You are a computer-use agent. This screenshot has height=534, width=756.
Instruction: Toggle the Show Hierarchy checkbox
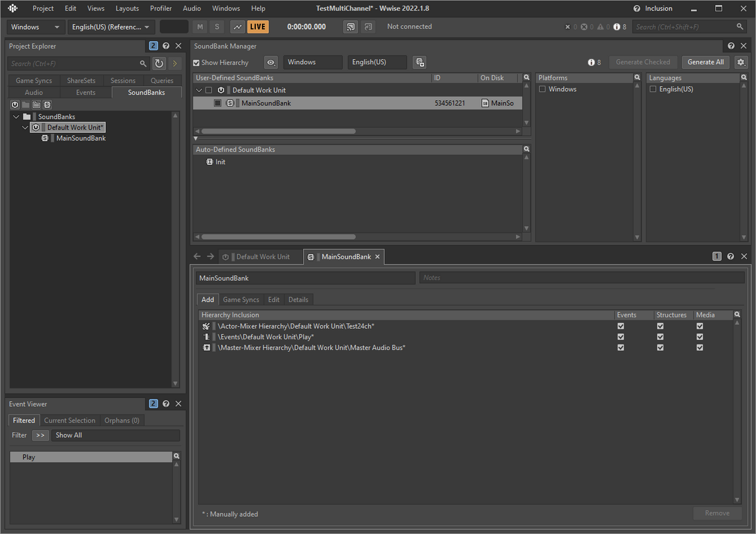[x=197, y=63]
